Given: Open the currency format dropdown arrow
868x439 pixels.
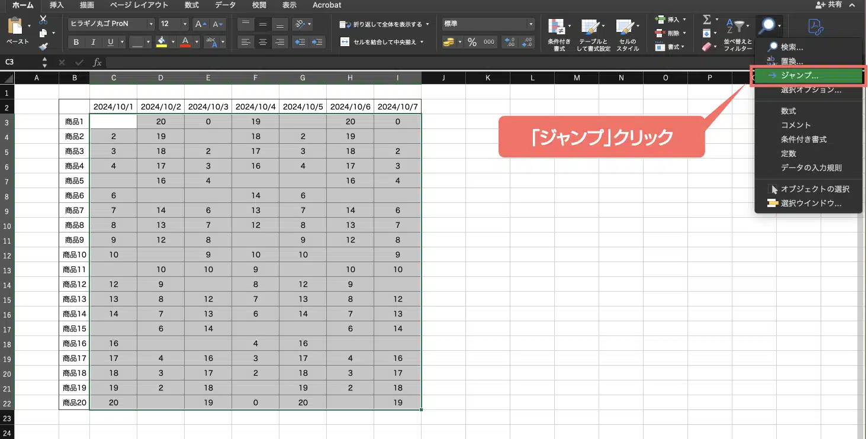Looking at the screenshot, I should point(459,42).
